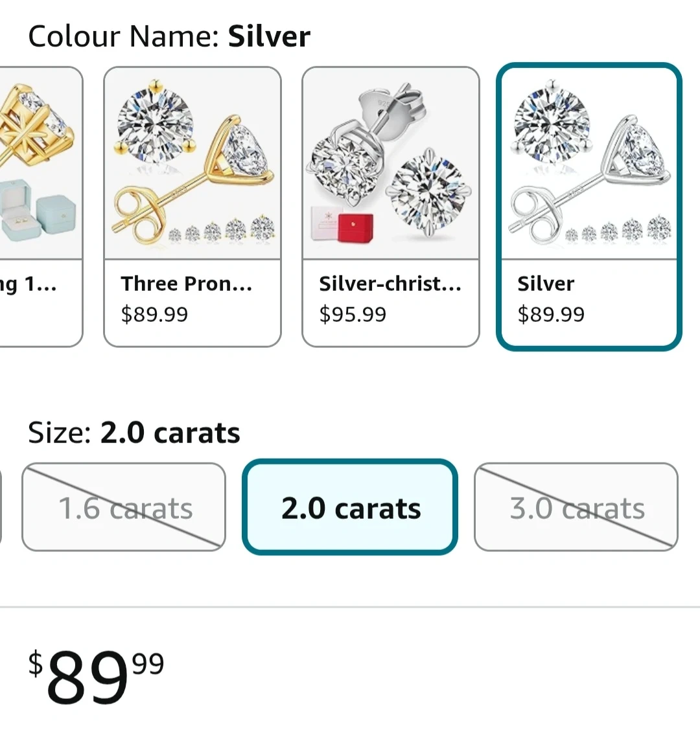
Task: Tap the $95.99 price in the colour swatch
Action: point(353,315)
